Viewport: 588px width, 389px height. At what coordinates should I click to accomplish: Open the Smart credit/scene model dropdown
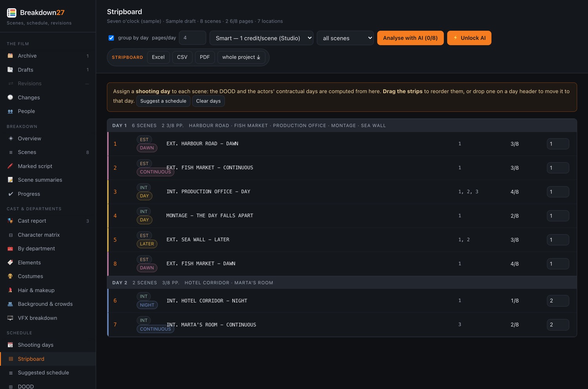pyautogui.click(x=261, y=38)
